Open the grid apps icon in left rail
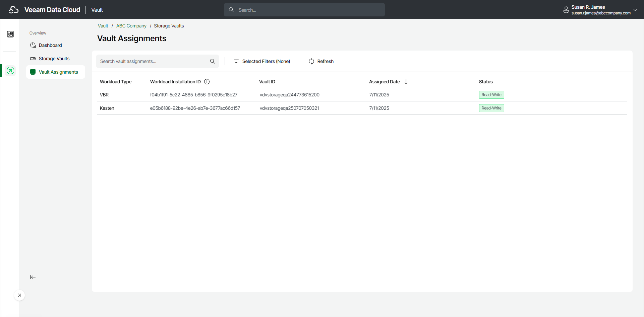The width and height of the screenshot is (644, 317). (x=10, y=34)
